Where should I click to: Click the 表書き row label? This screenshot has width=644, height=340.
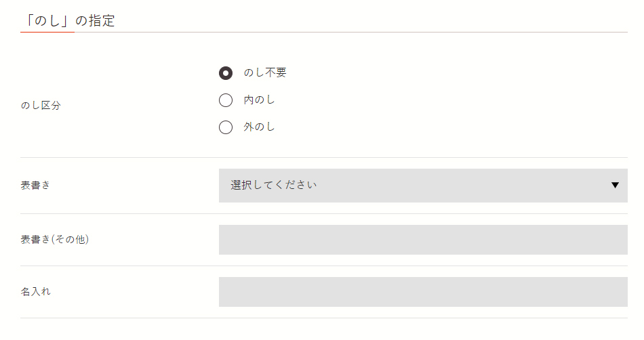[x=35, y=186]
